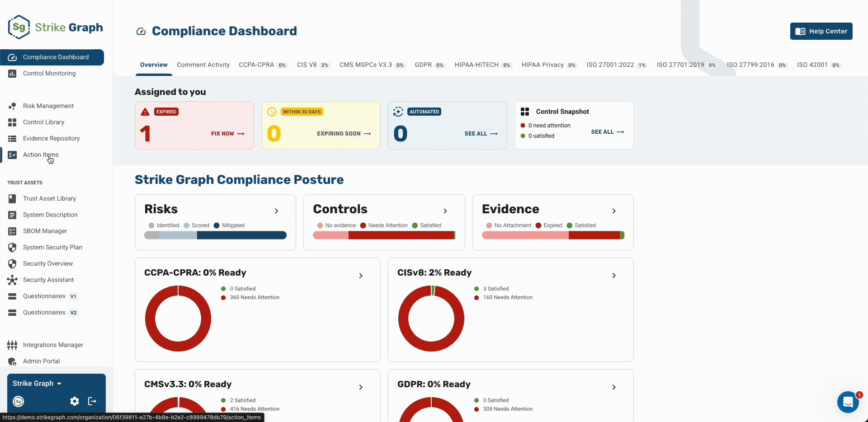Open the Integrations Manager icon
The width and height of the screenshot is (868, 422).
click(12, 345)
